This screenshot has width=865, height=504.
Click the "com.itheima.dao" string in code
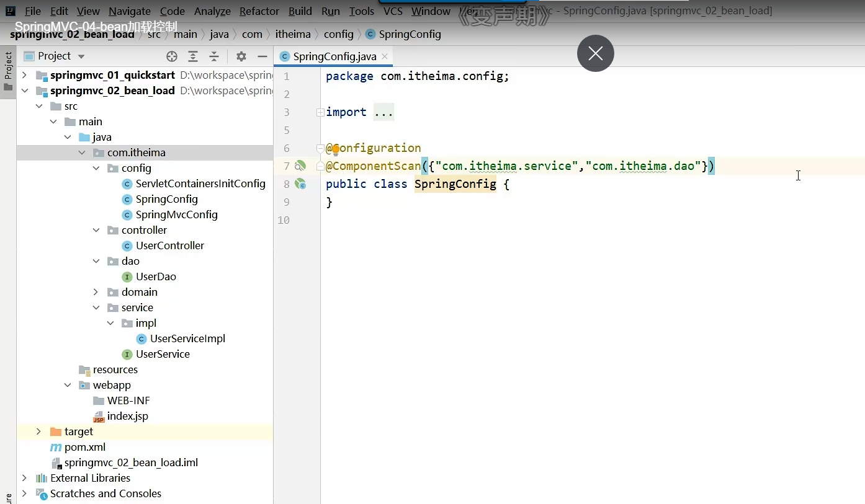pyautogui.click(x=643, y=166)
